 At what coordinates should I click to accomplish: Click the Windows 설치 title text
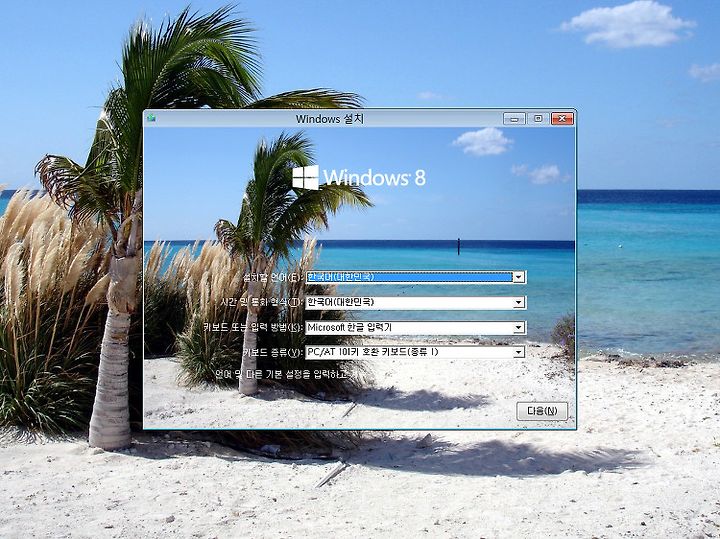click(330, 119)
